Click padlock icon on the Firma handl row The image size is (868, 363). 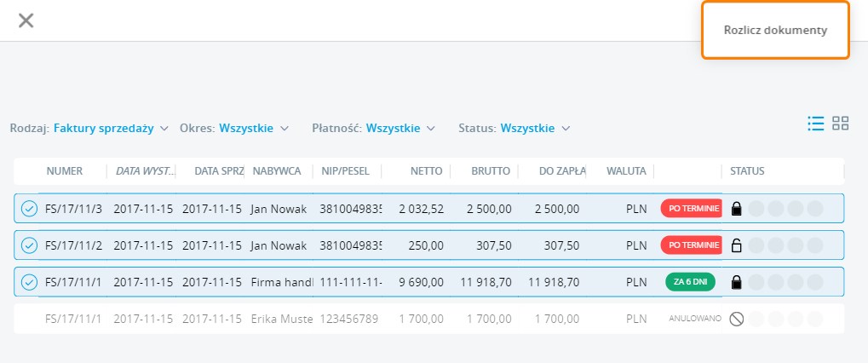coord(737,282)
